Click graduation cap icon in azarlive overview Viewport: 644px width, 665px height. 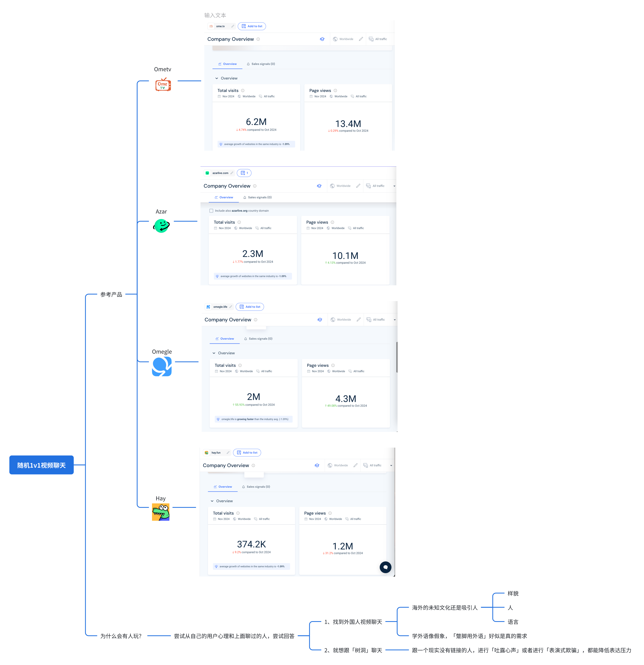pyautogui.click(x=319, y=186)
